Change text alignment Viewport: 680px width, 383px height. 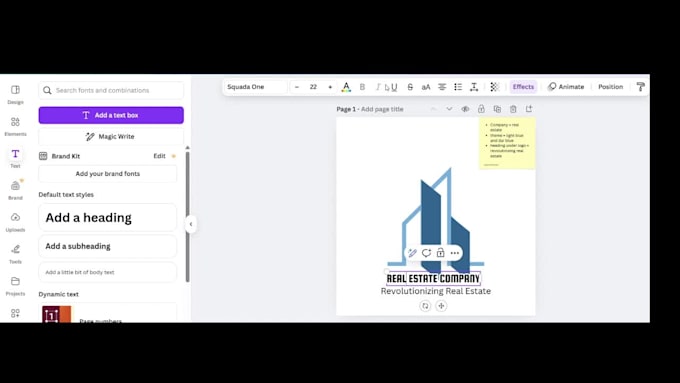click(442, 87)
